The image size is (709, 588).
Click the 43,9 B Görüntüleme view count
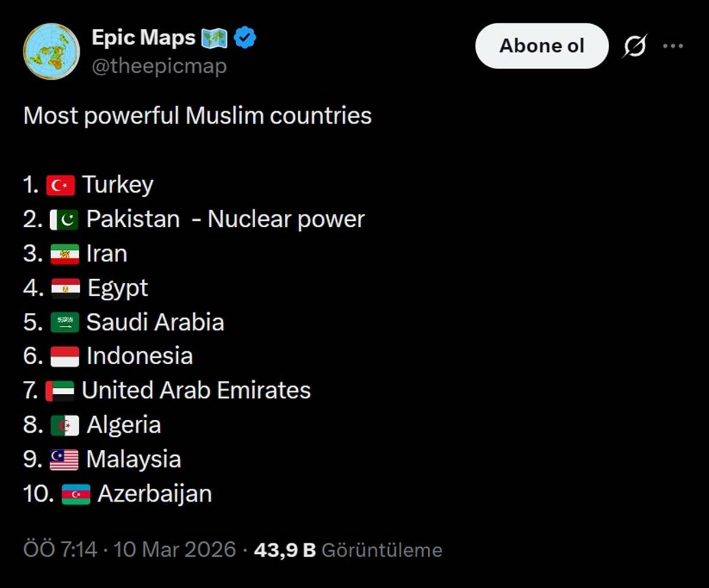coord(347,550)
